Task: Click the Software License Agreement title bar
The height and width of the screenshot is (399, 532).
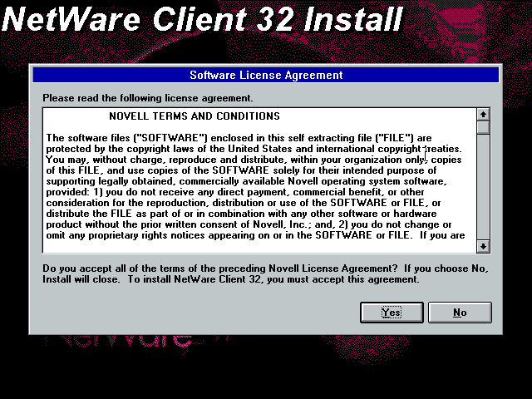Action: (x=266, y=75)
